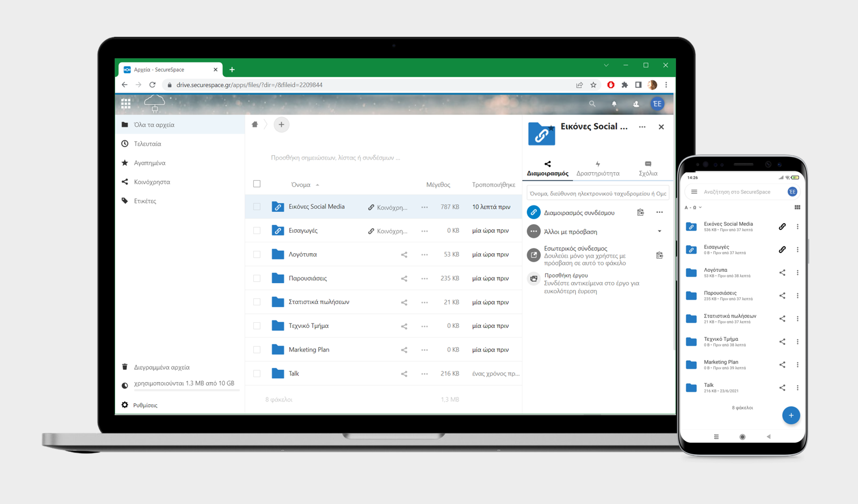This screenshot has width=858, height=504.
Task: Click Προσθήκη σημειώσεων notes area
Action: coord(335,158)
